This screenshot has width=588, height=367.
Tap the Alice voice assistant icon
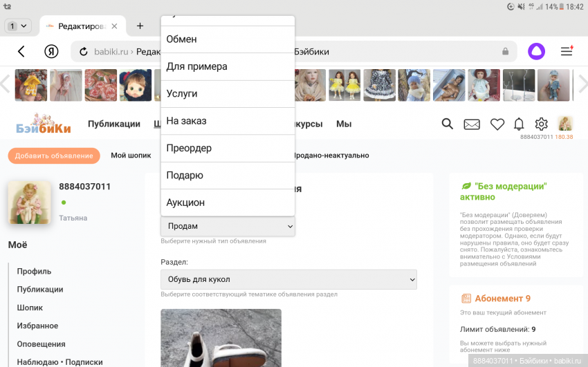tap(536, 51)
